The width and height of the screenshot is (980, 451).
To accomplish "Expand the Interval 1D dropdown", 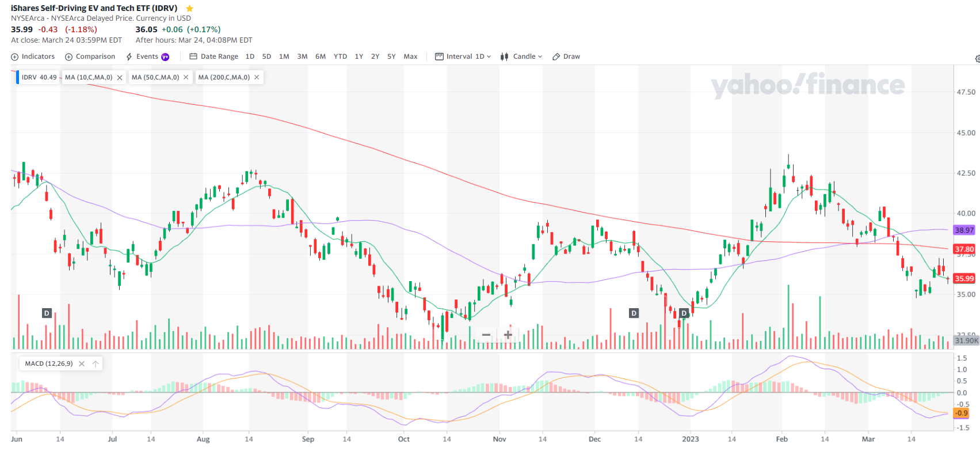I will [x=463, y=56].
